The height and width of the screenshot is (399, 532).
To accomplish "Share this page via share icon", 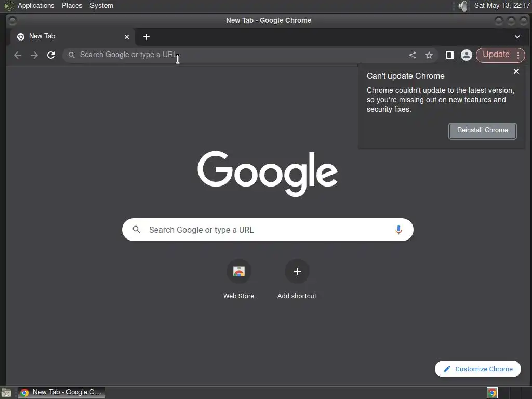I will pos(412,55).
